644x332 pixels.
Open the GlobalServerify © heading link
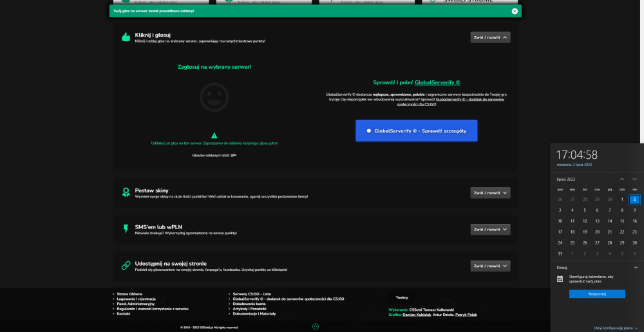pos(437,82)
